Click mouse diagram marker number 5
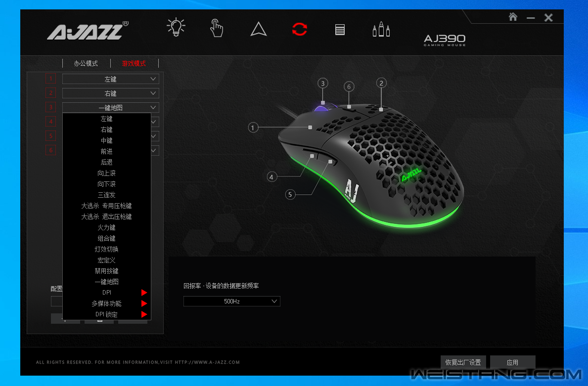The width and height of the screenshot is (588, 386). click(290, 195)
